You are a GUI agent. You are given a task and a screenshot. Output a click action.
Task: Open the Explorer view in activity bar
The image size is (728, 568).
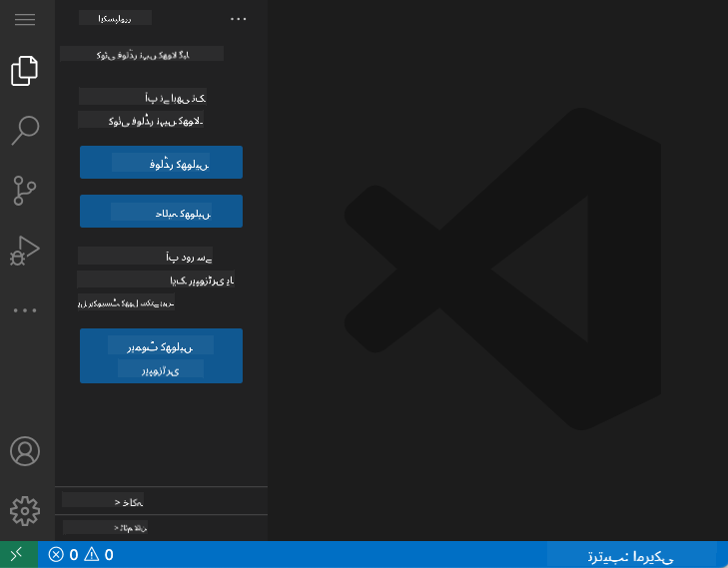(x=25, y=71)
